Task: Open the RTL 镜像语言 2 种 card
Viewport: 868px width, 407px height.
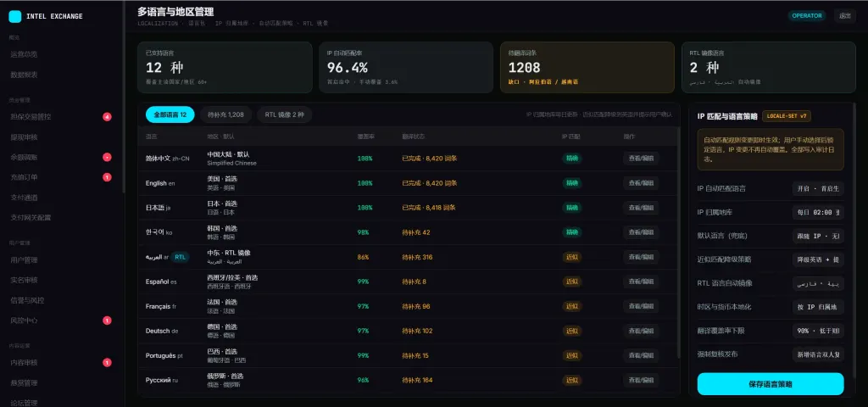Action: point(769,67)
